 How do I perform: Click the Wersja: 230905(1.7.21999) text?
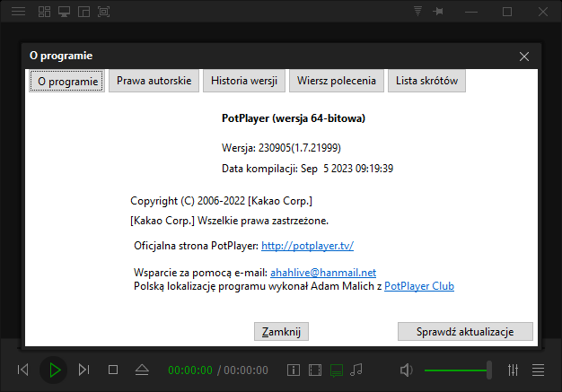tap(281, 147)
